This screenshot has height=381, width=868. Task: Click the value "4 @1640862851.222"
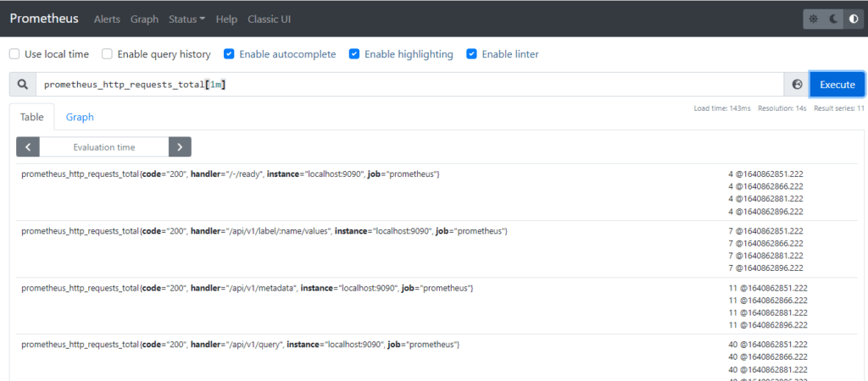coord(765,174)
